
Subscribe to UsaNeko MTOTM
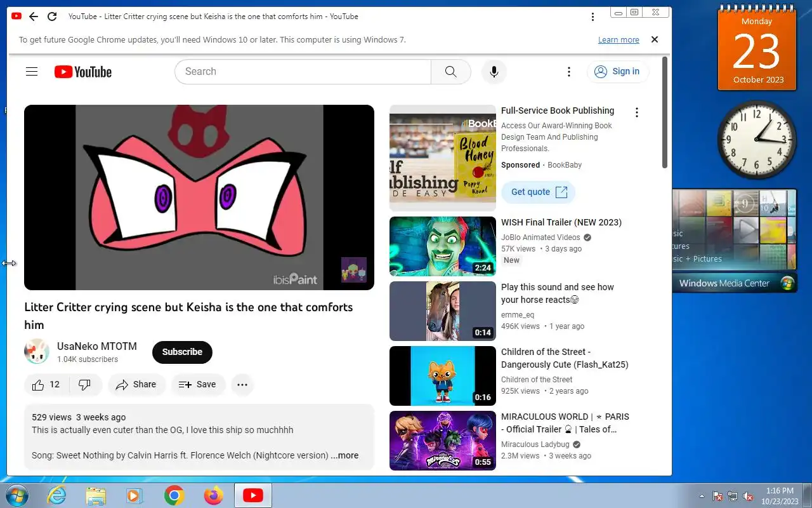point(182,352)
